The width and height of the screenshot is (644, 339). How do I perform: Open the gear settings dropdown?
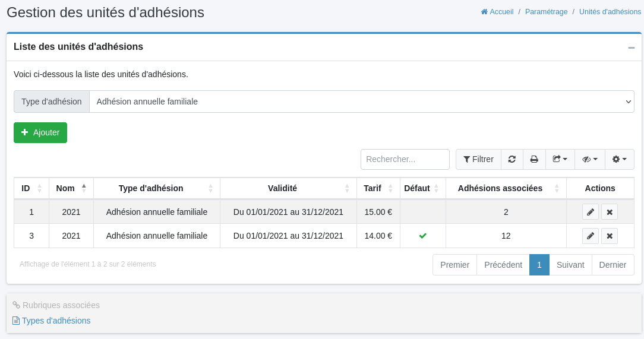pos(619,159)
